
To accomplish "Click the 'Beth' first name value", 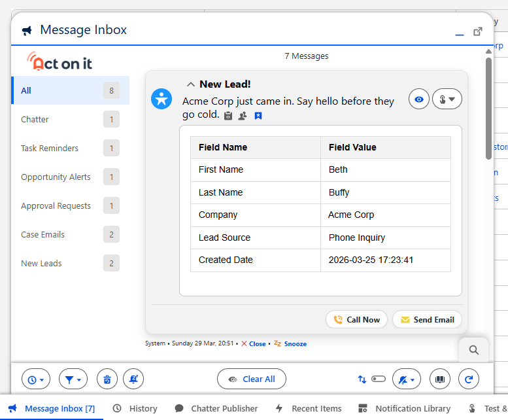I will (x=338, y=169).
